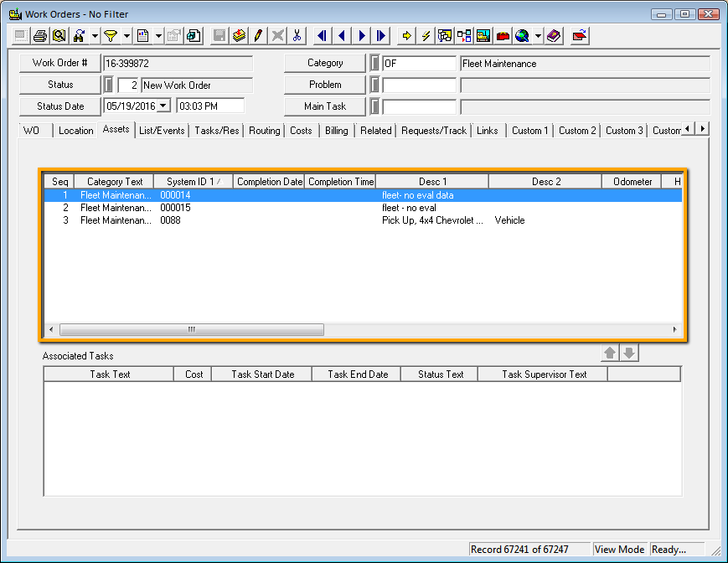Screen dimensions: 728x563
Task: Click the yellow right-arrow toolbar icon
Action: (x=406, y=36)
